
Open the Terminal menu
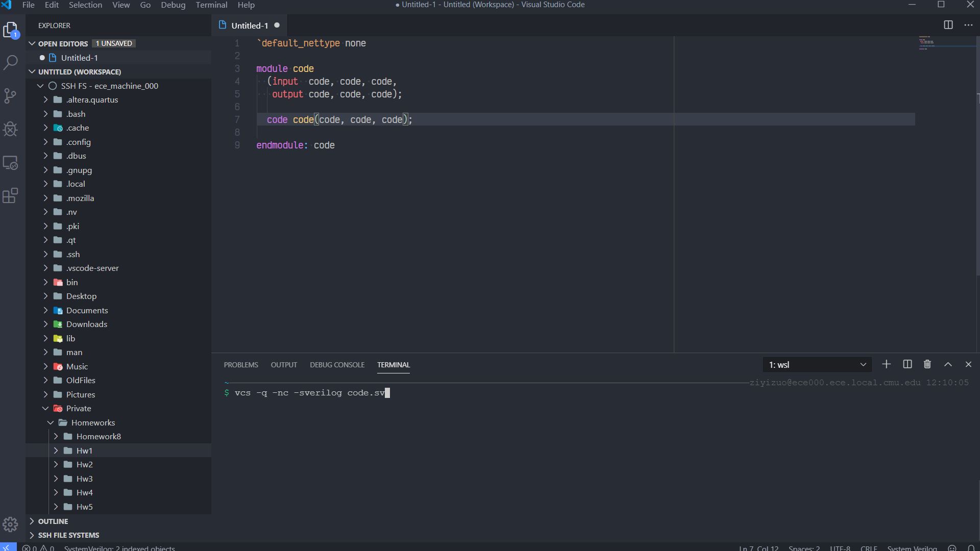211,5
